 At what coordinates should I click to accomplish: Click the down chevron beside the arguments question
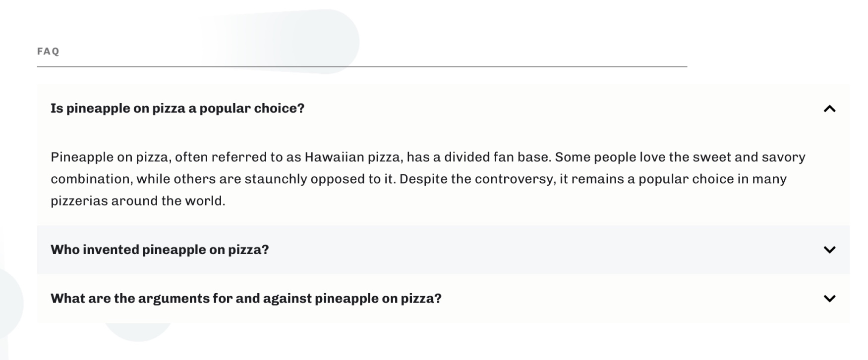click(x=829, y=299)
